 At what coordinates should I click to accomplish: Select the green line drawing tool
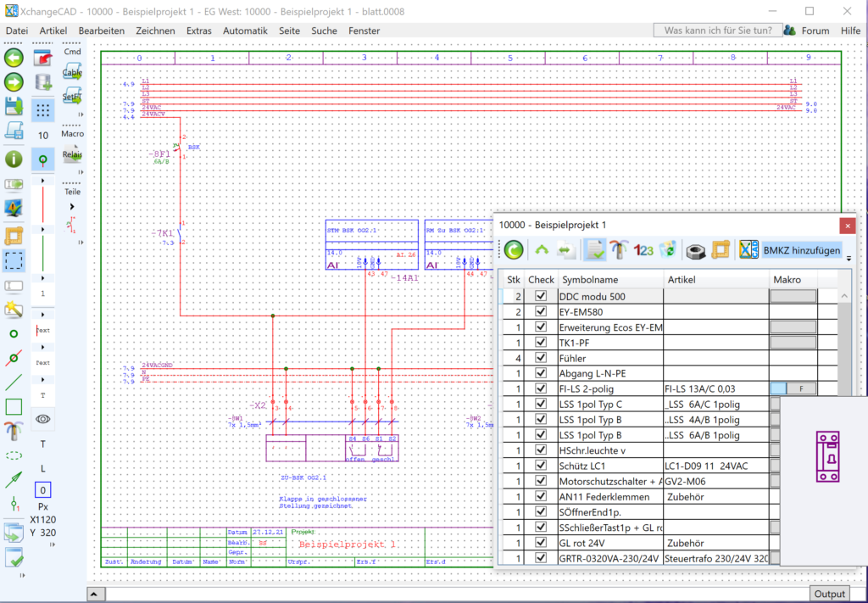coord(14,382)
